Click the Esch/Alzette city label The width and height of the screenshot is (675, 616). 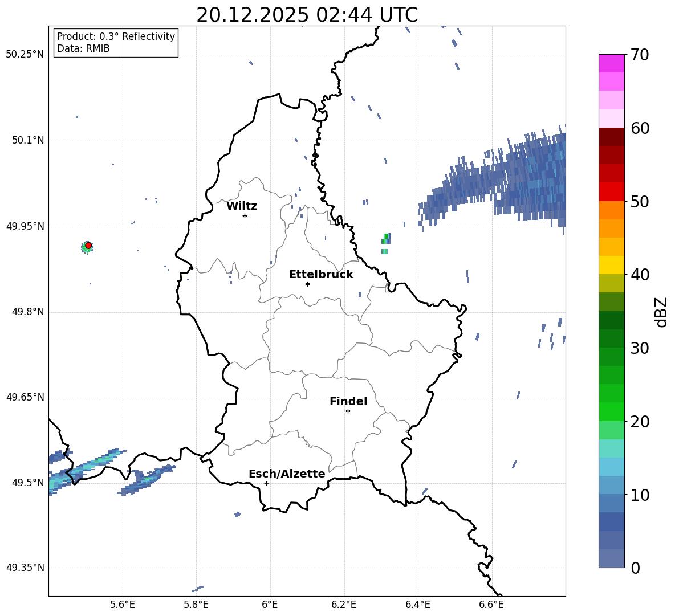tap(287, 474)
